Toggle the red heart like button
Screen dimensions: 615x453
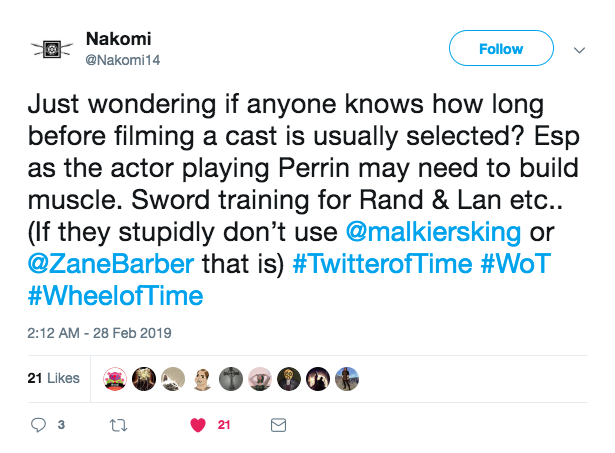click(x=198, y=425)
